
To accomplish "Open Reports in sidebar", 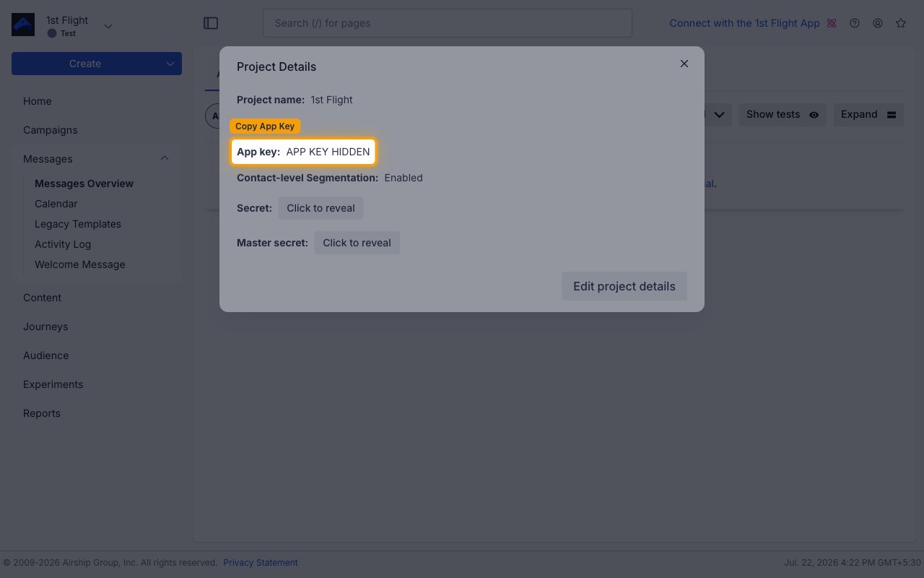I will point(42,413).
